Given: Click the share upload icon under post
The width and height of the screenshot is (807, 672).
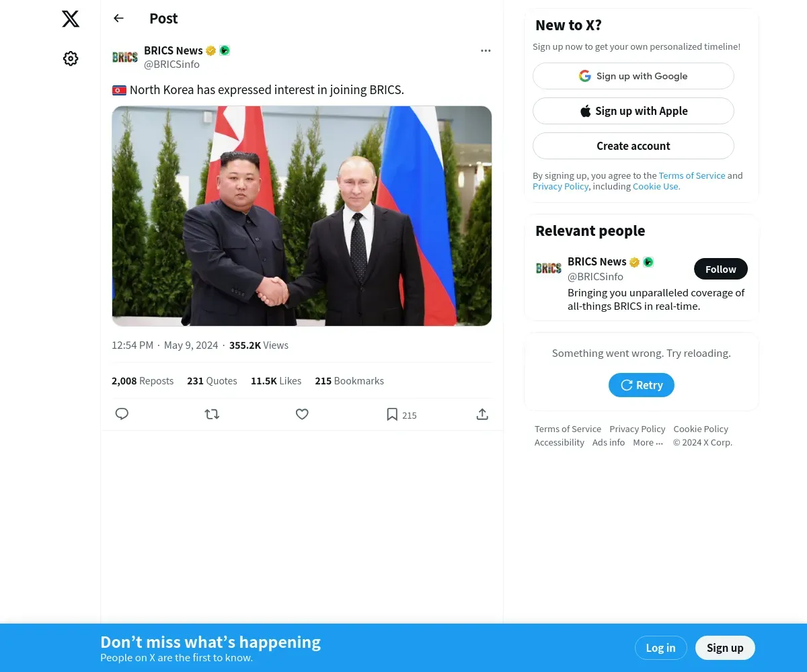Looking at the screenshot, I should click(482, 414).
